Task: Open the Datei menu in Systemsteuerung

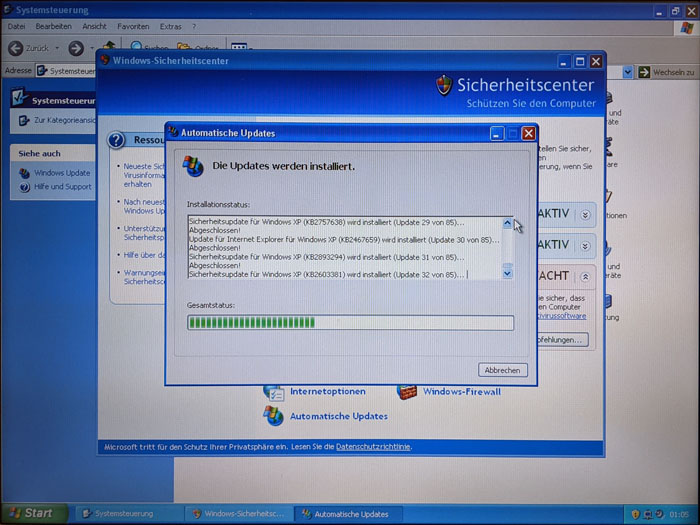Action: click(16, 26)
